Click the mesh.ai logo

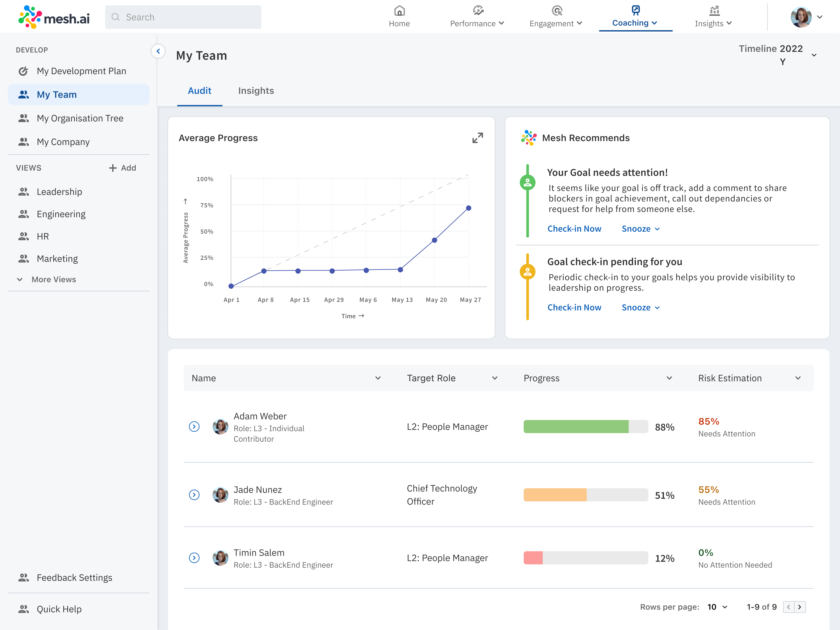point(54,17)
